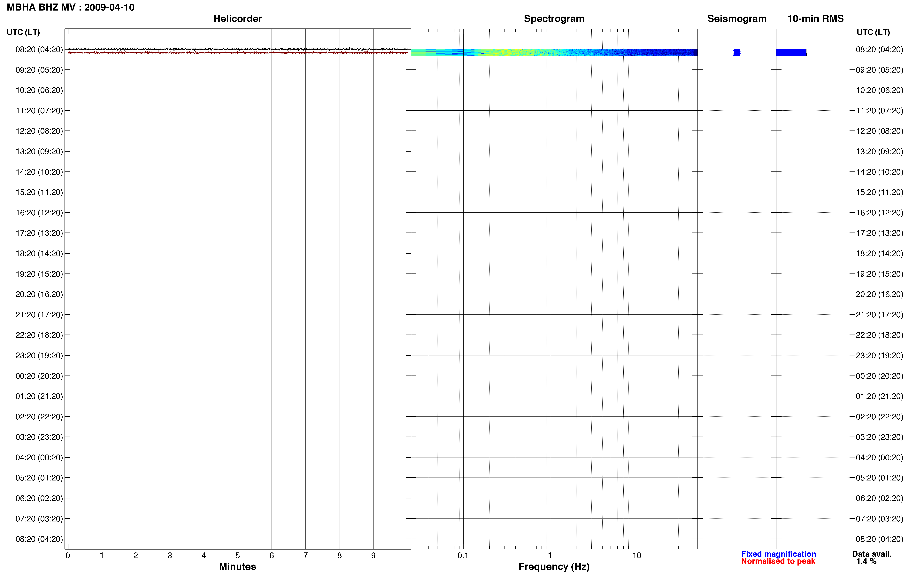Click the left '22:20 (18:20)' time label
The height and width of the screenshot is (578, 924).
pyautogui.click(x=39, y=335)
